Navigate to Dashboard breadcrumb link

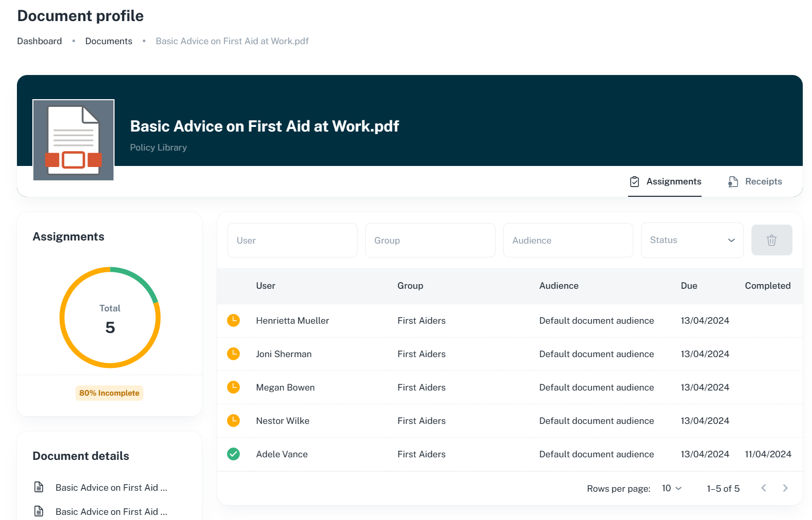coord(40,41)
